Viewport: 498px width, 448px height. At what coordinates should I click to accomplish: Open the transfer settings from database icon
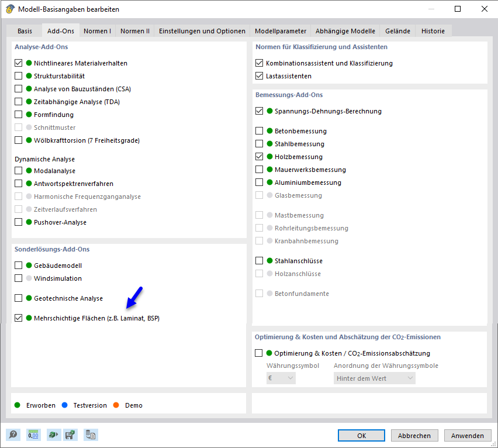pyautogui.click(x=90, y=435)
